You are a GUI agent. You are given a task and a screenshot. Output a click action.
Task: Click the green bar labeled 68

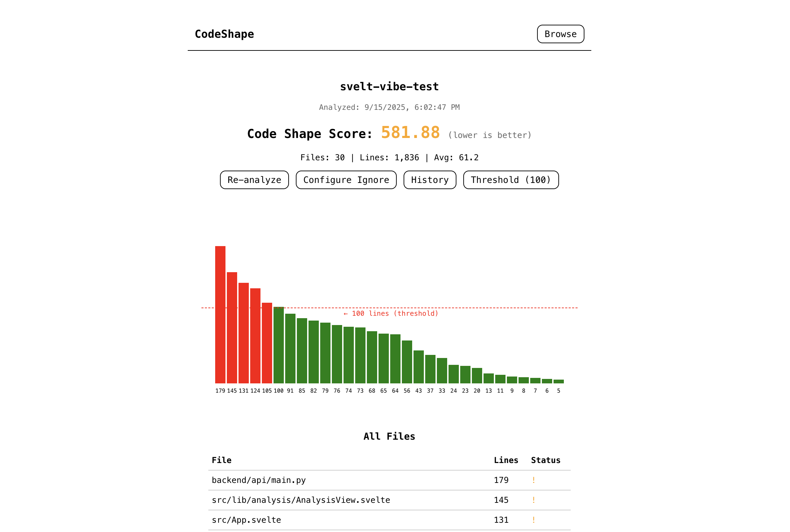(x=372, y=357)
